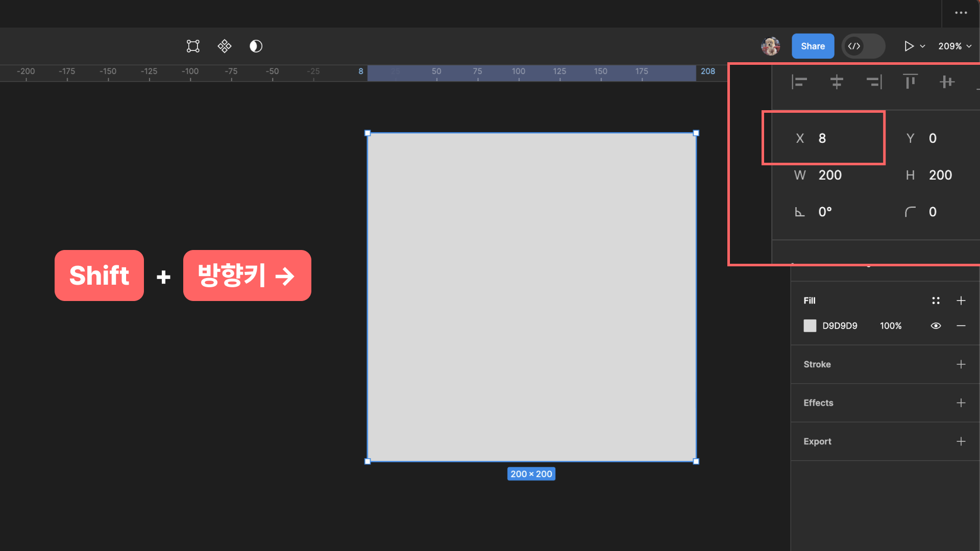The height and width of the screenshot is (551, 980).
Task: Add an Effects entry with plus
Action: click(x=961, y=403)
